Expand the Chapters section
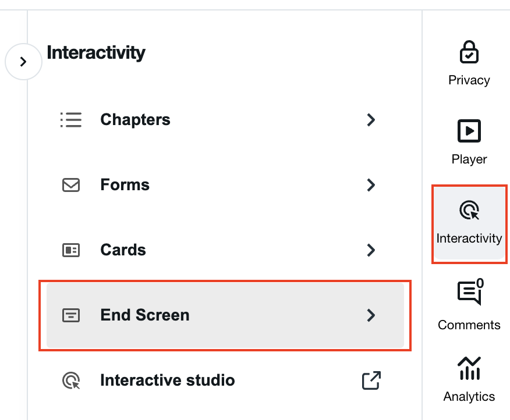The image size is (510, 420). pos(371,120)
